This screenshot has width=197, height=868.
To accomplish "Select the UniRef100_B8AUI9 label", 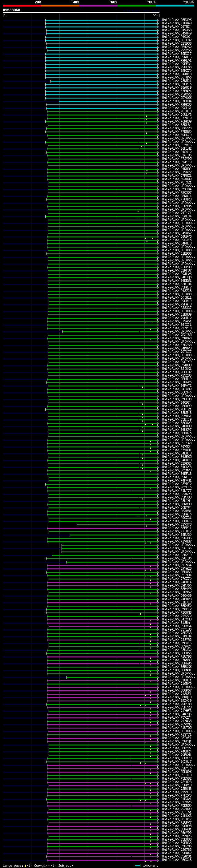I will tap(177, 88).
